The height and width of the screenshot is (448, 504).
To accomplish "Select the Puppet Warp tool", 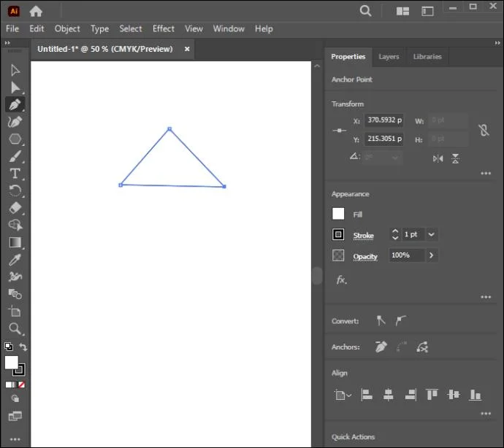I will (x=15, y=277).
